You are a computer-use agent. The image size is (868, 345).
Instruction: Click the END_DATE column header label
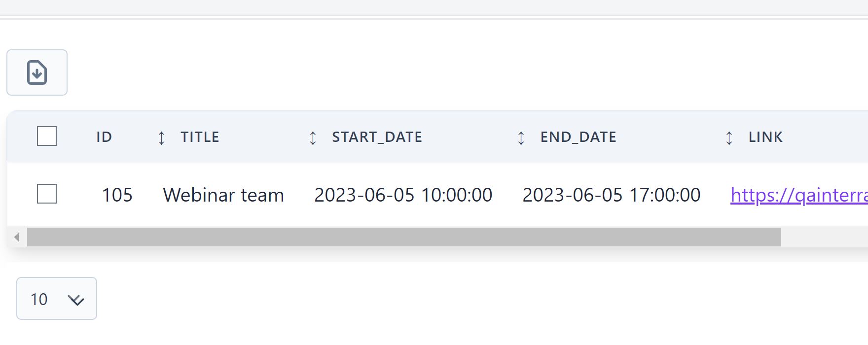[x=578, y=137]
